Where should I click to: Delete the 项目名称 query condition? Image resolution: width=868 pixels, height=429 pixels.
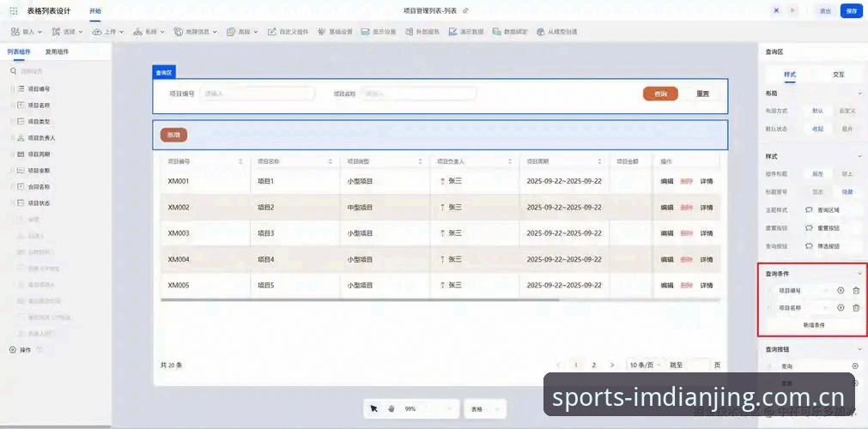[x=856, y=308]
